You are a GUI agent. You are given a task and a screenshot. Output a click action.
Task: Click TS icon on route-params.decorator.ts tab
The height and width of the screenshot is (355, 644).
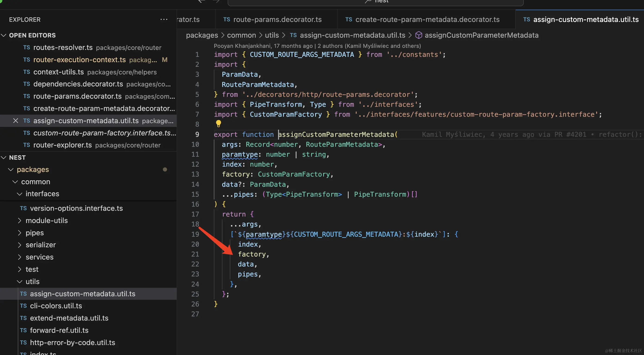[x=227, y=19]
